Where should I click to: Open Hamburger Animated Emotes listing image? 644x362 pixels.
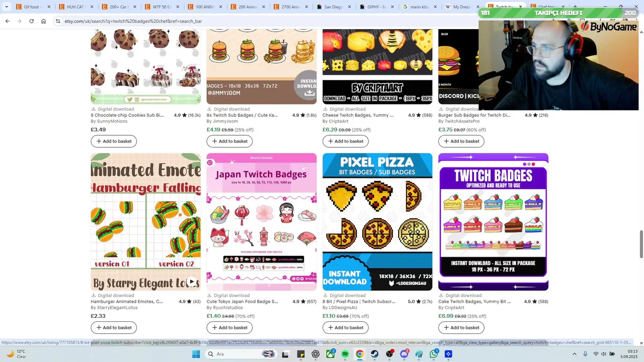145,222
